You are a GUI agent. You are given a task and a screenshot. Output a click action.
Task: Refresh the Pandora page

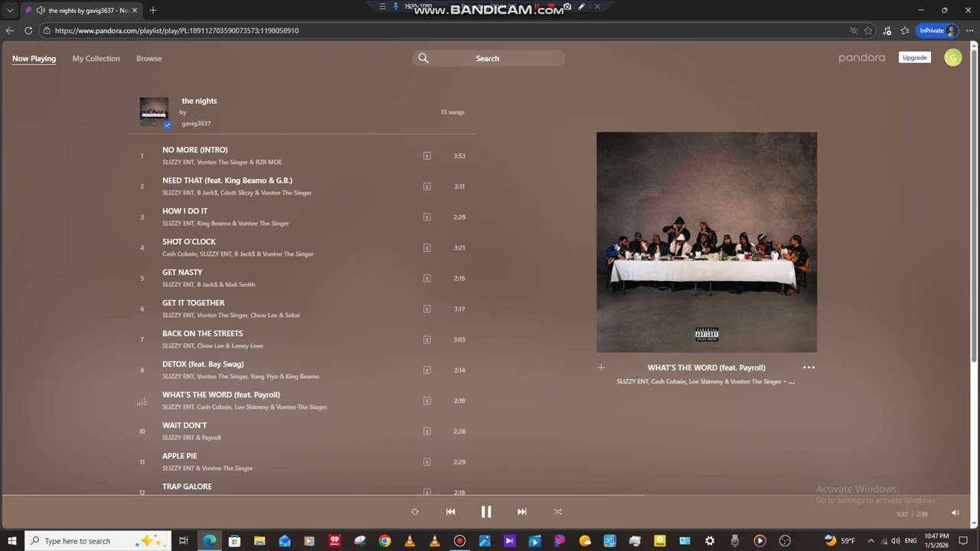click(x=28, y=31)
